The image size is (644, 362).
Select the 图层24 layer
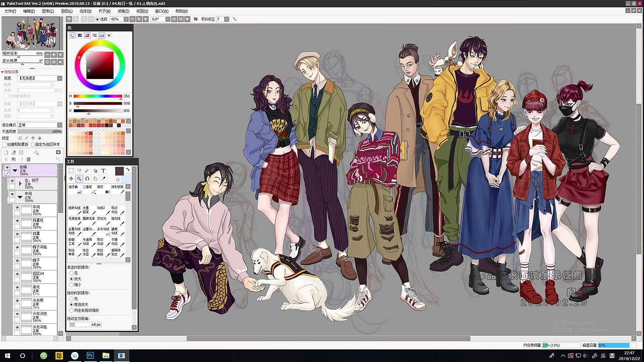[x=35, y=277]
